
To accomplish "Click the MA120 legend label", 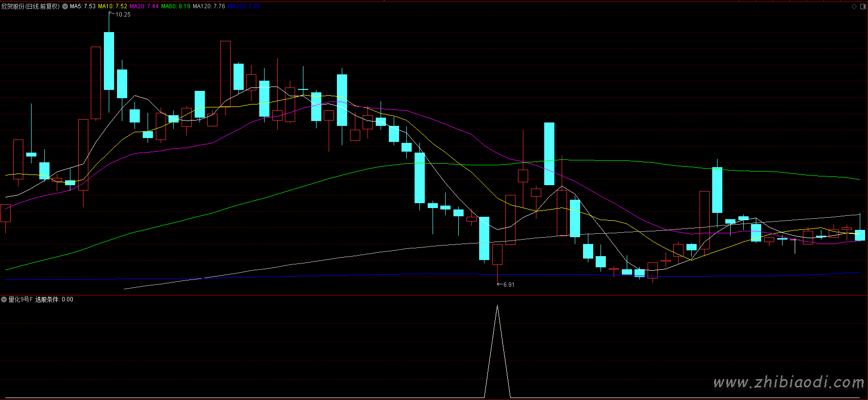I will coord(209,6).
